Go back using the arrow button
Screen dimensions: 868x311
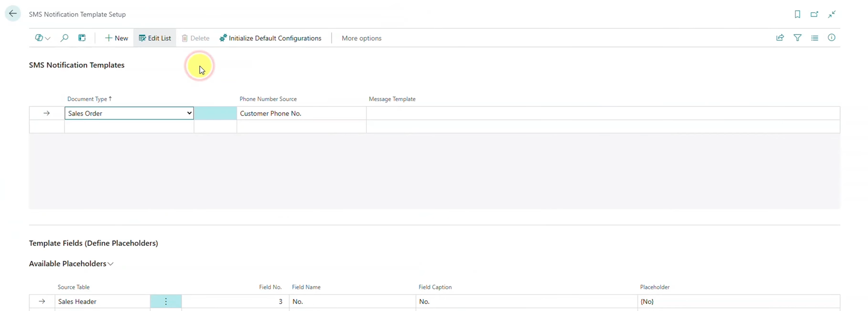coord(13,14)
